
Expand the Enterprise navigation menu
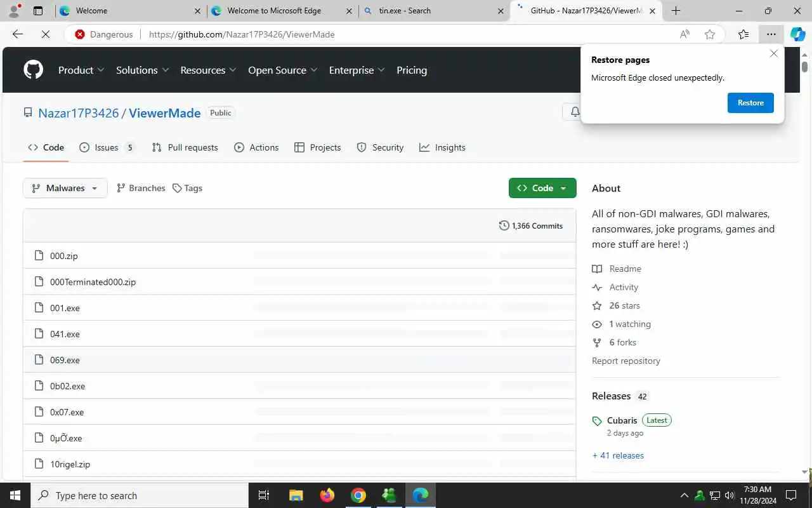[x=357, y=70]
